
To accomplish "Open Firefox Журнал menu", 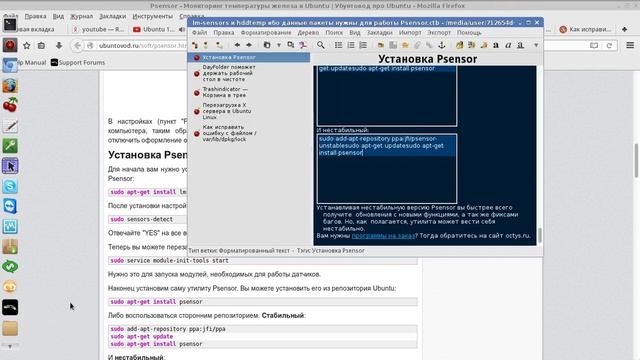I will pyautogui.click(x=81, y=16).
